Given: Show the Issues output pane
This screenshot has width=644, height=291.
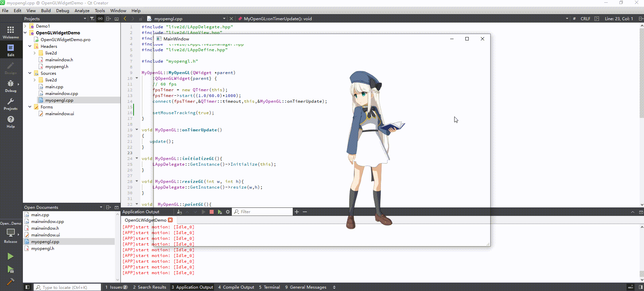Looking at the screenshot, I should pos(116,287).
